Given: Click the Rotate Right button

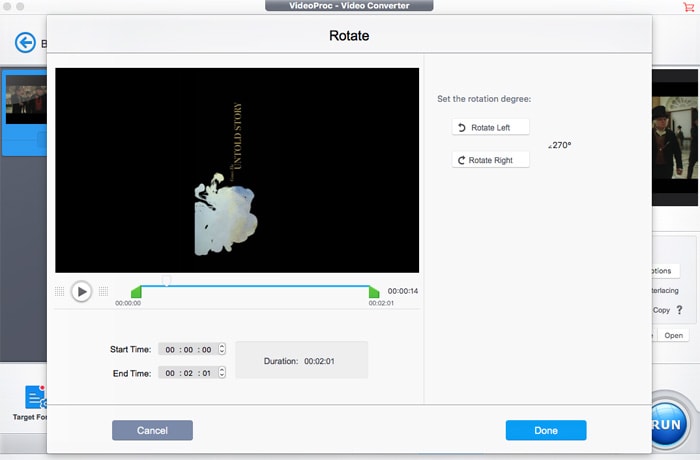Looking at the screenshot, I should 490,160.
